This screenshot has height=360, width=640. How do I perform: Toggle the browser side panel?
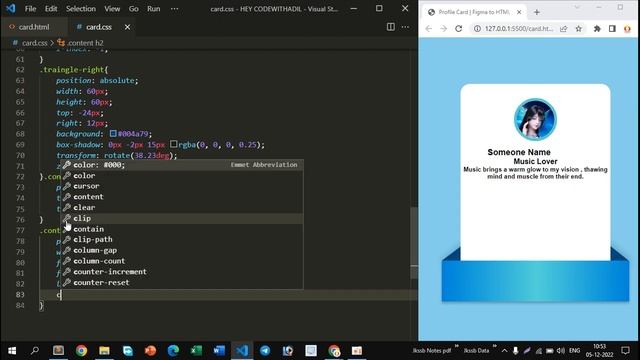coord(612,29)
